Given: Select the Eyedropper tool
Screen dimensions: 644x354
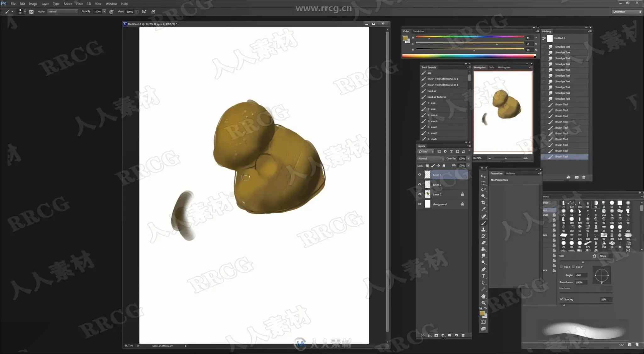Looking at the screenshot, I should 483,209.
